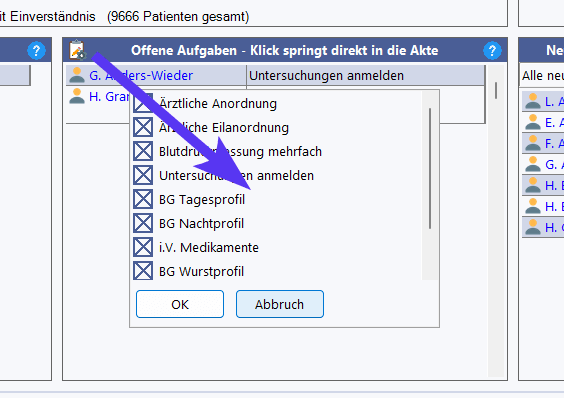Uncheck the BG Tagesprofil checkbox
Image resolution: width=564 pixels, height=398 pixels.
tap(143, 199)
